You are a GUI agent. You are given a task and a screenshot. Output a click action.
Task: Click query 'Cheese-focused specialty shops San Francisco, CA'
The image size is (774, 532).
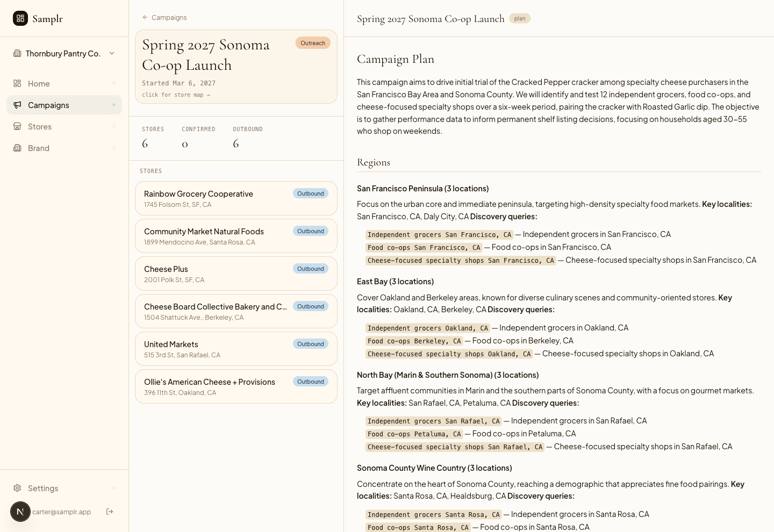coord(461,261)
